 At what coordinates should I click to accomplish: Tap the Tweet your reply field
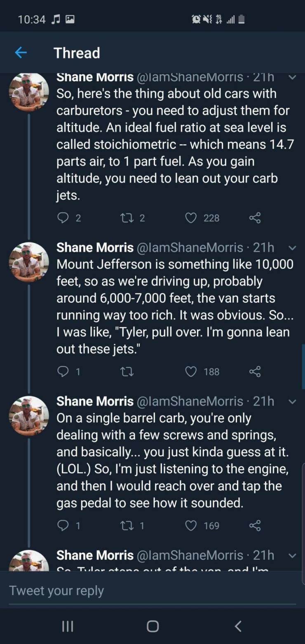[152, 590]
